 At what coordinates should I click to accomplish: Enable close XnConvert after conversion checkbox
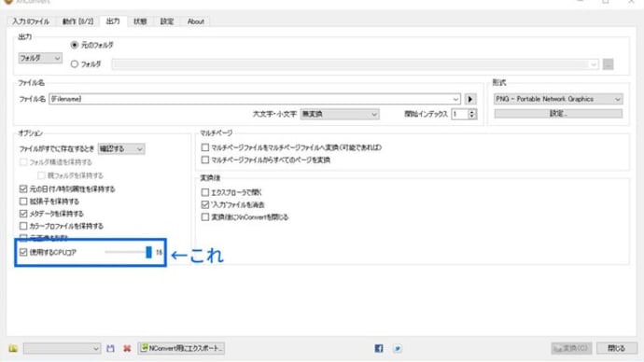pos(205,216)
